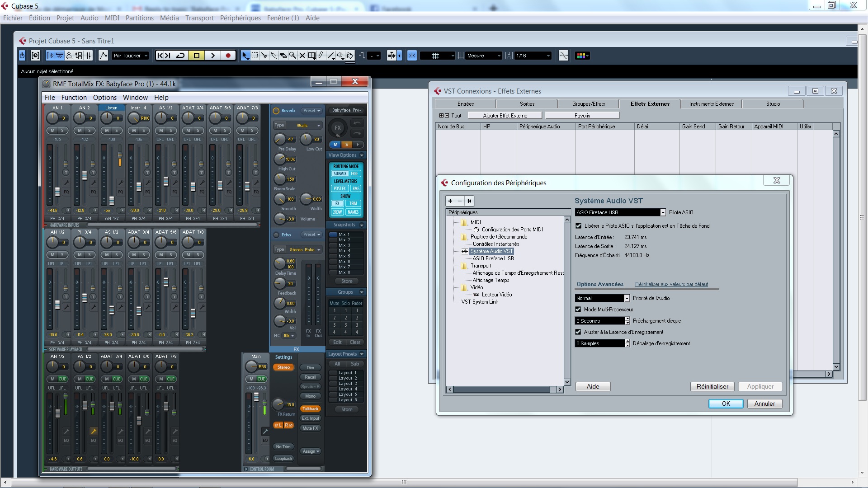
Task: Toggle the Dim button in TotalMix
Action: coord(311,368)
